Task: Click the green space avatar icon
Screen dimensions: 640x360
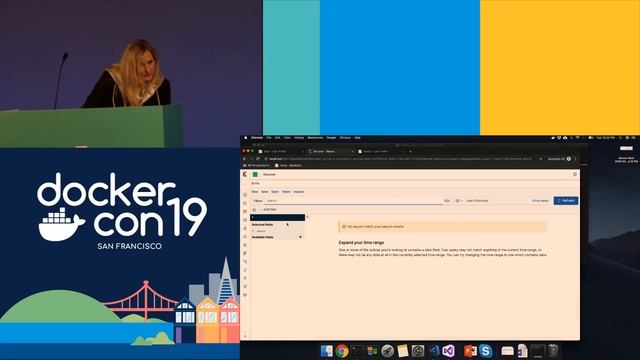Action: coord(255,174)
